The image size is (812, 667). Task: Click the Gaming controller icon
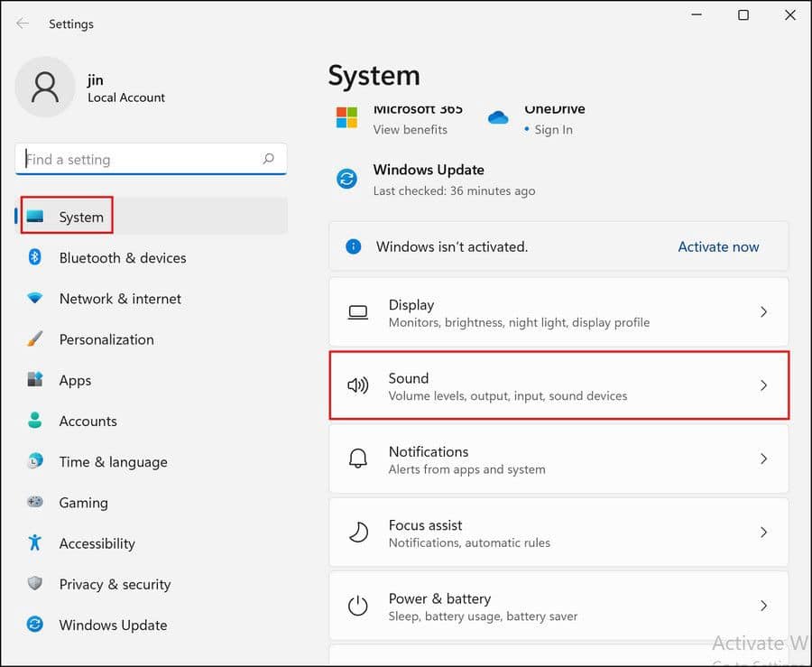(x=33, y=503)
